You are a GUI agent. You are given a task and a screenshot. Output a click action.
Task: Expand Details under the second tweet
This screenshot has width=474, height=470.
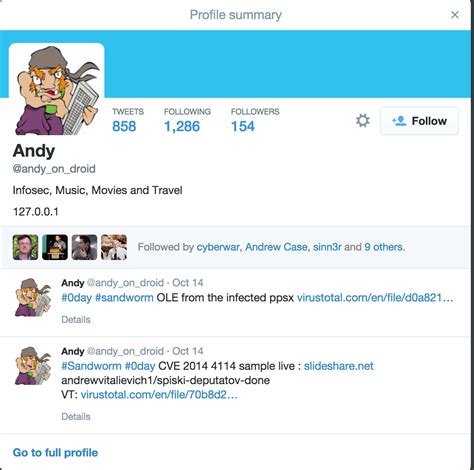tap(76, 416)
